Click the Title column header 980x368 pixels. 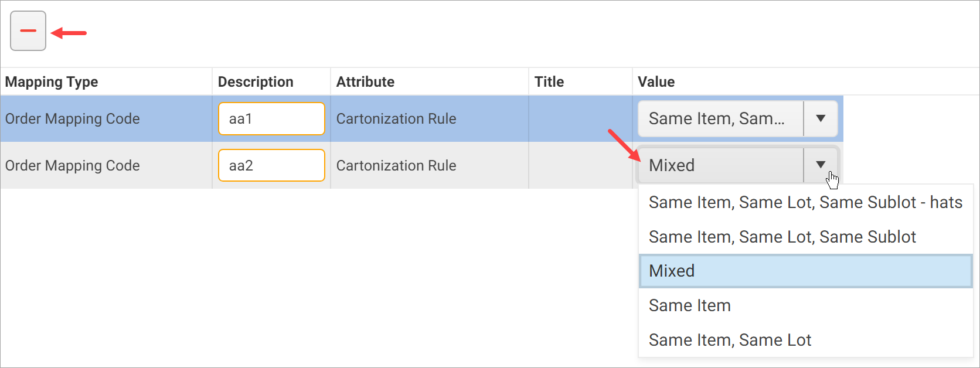pos(549,81)
